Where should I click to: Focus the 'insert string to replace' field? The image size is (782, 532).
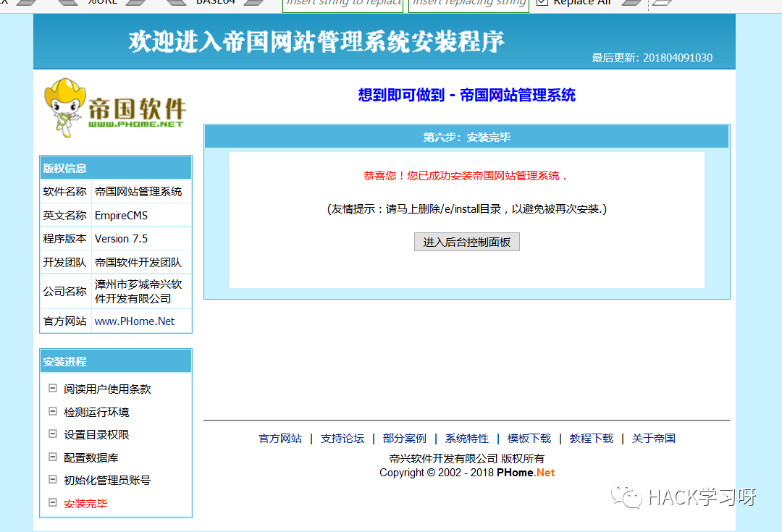pyautogui.click(x=343, y=5)
